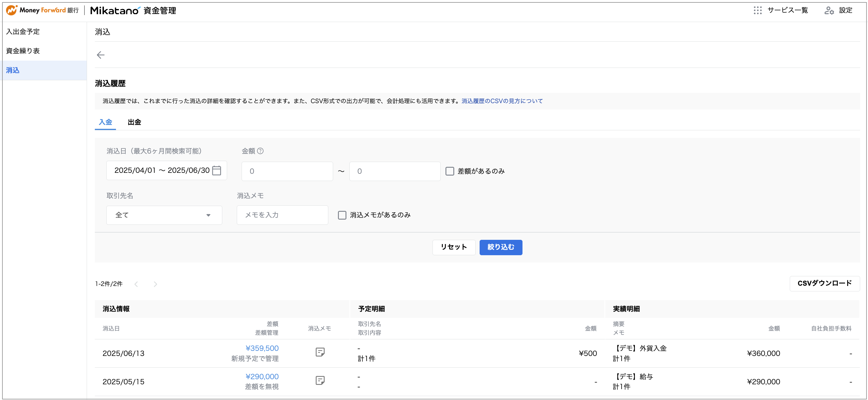
Task: Focus the maximum 金額 input field
Action: [x=395, y=171]
